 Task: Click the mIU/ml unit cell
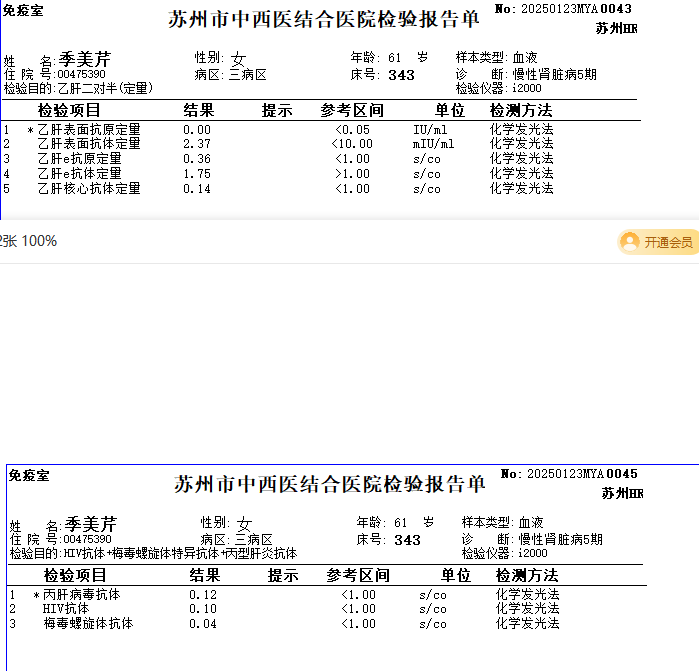point(433,144)
